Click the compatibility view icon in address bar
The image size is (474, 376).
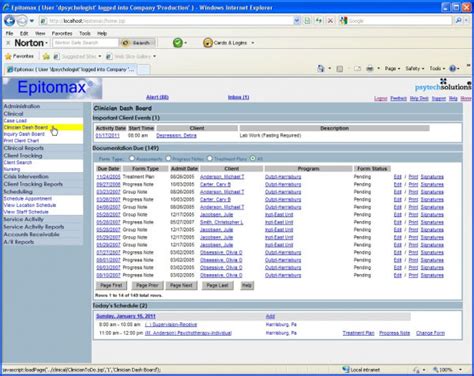tap(307, 21)
